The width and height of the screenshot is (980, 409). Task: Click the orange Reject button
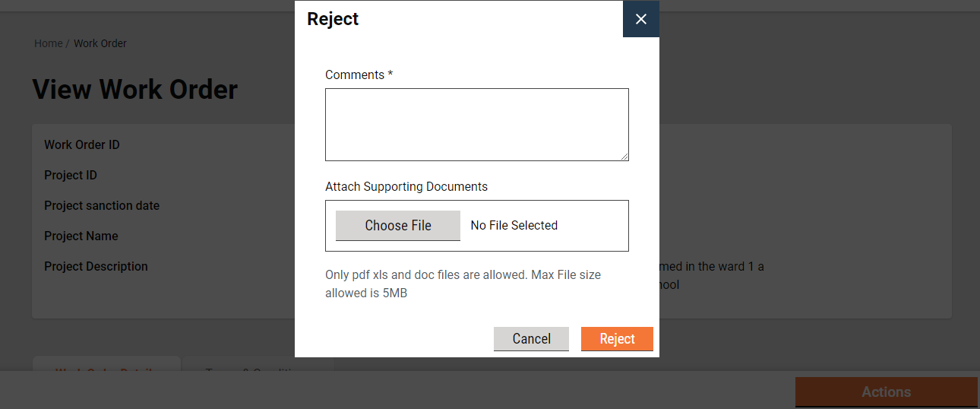pyautogui.click(x=617, y=339)
